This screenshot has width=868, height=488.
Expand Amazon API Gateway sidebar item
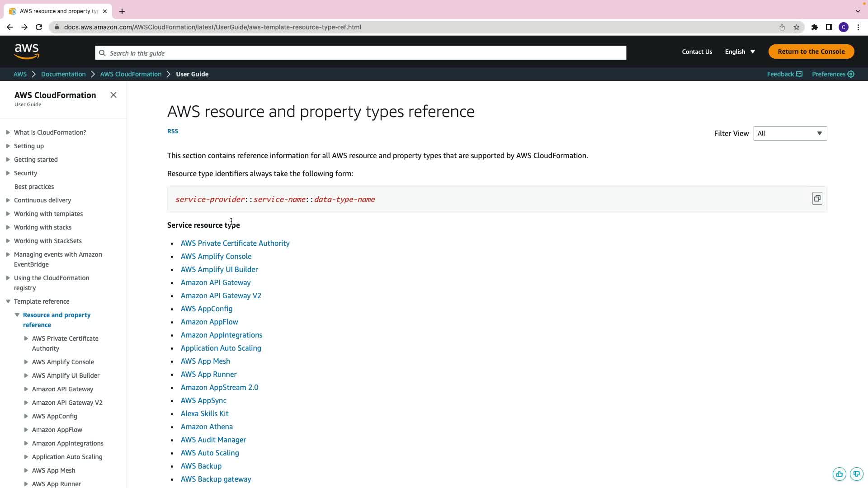(x=26, y=389)
